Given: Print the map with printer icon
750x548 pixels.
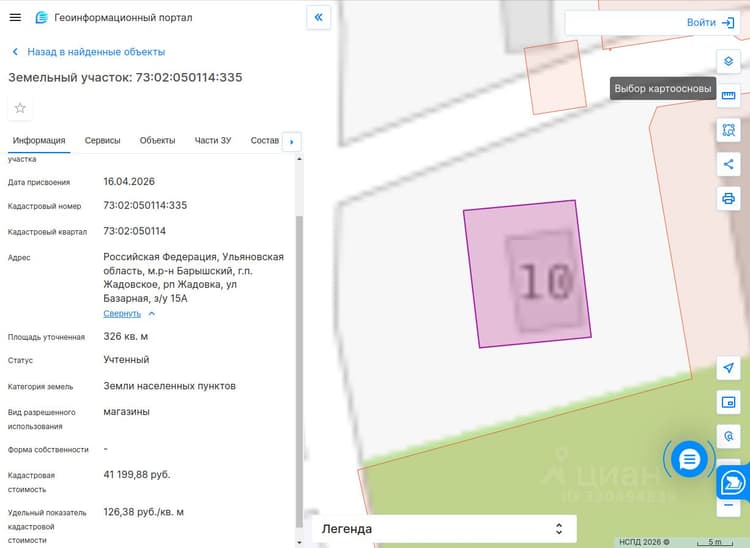Looking at the screenshot, I should (x=728, y=198).
